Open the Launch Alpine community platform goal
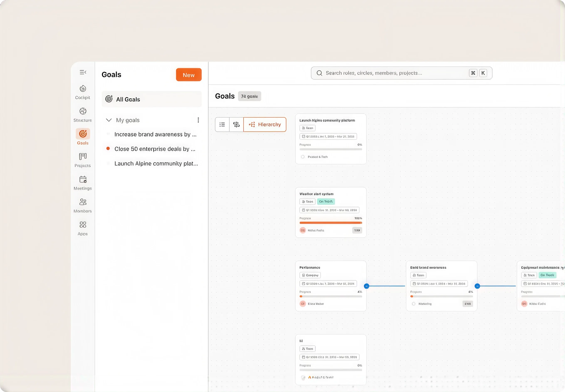This screenshot has height=392, width=565. pos(156,164)
